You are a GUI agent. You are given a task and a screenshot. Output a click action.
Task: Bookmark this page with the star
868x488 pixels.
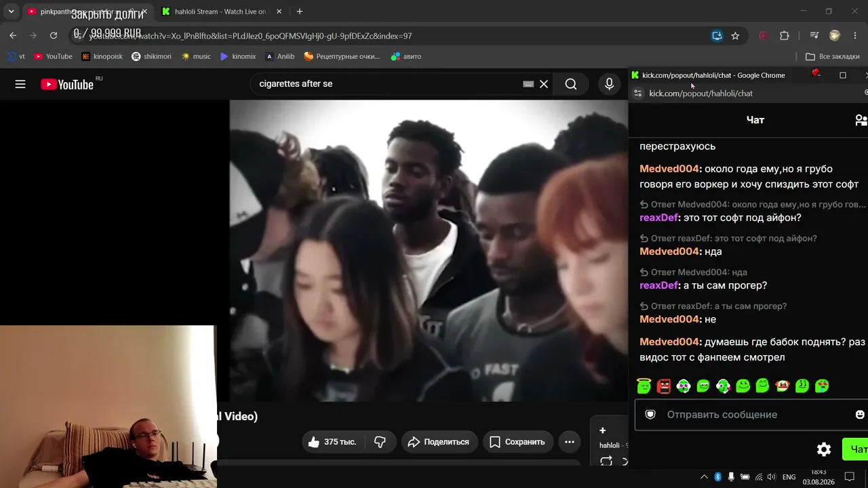tap(735, 36)
